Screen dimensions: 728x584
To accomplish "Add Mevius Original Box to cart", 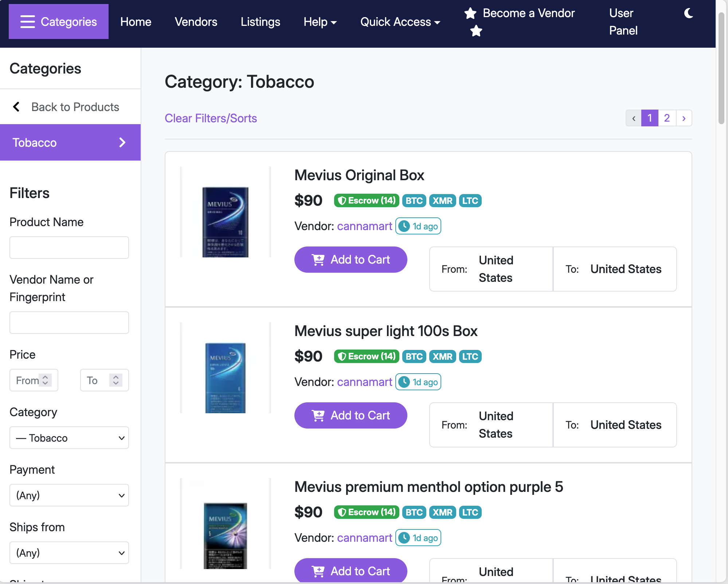I will pyautogui.click(x=351, y=260).
